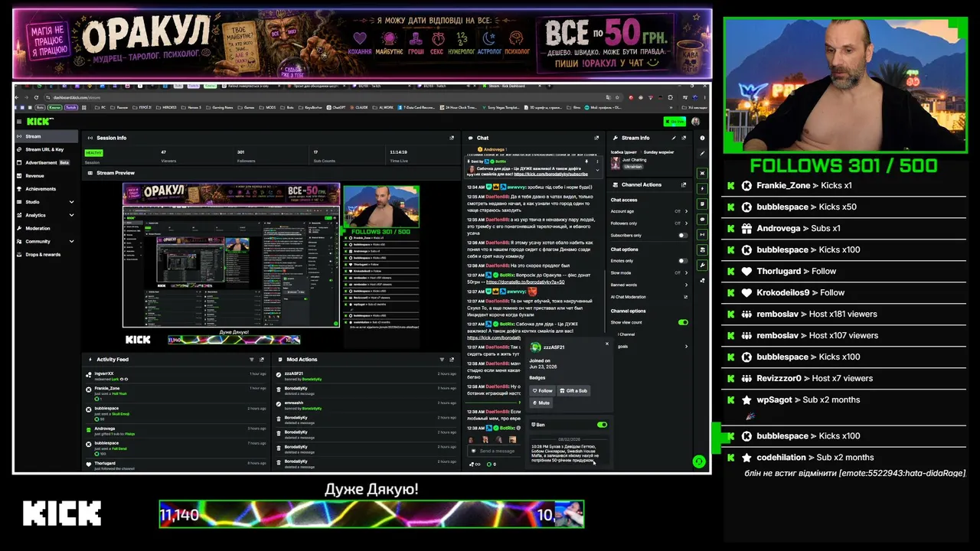The image size is (980, 551).
Task: Expand the Analytics sidebar section
Action: pyautogui.click(x=71, y=215)
